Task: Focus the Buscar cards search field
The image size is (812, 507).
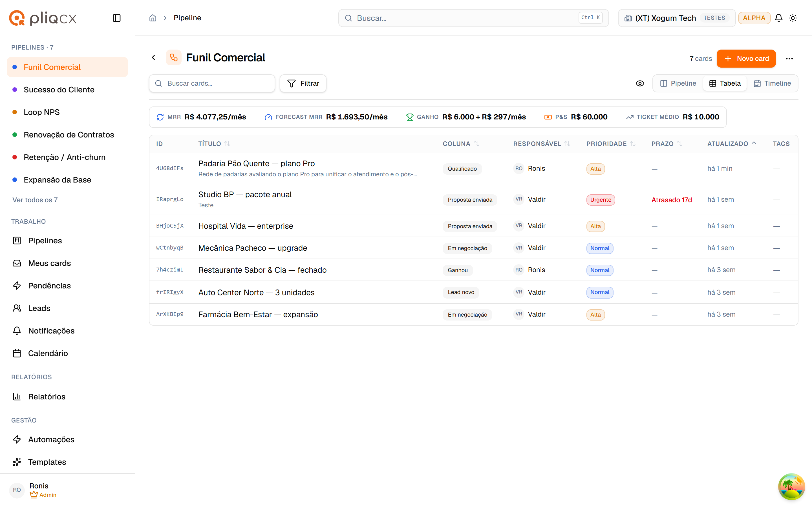Action: [212, 83]
